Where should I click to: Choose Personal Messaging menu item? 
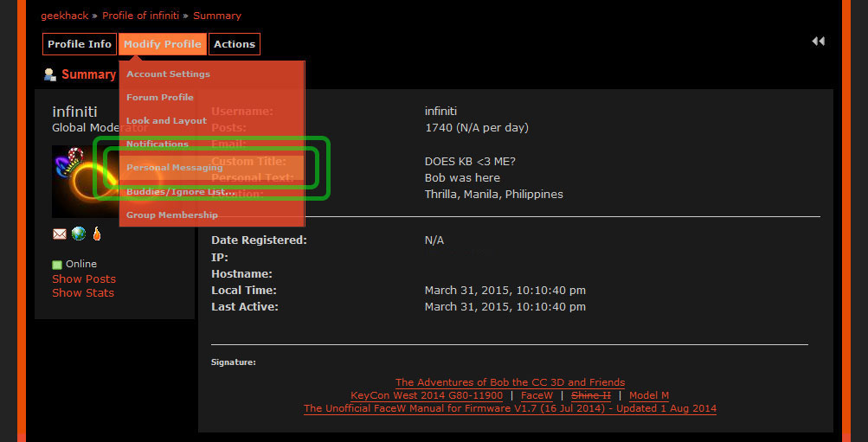(174, 168)
